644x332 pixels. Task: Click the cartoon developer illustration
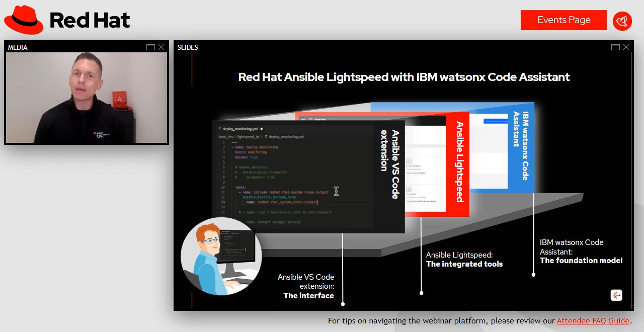tap(221, 257)
